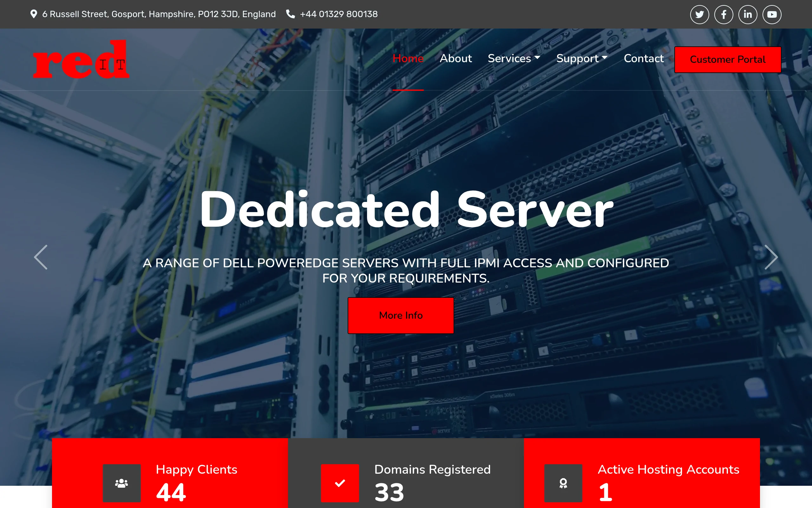This screenshot has height=508, width=812.
Task: Open the About page
Action: tap(456, 58)
